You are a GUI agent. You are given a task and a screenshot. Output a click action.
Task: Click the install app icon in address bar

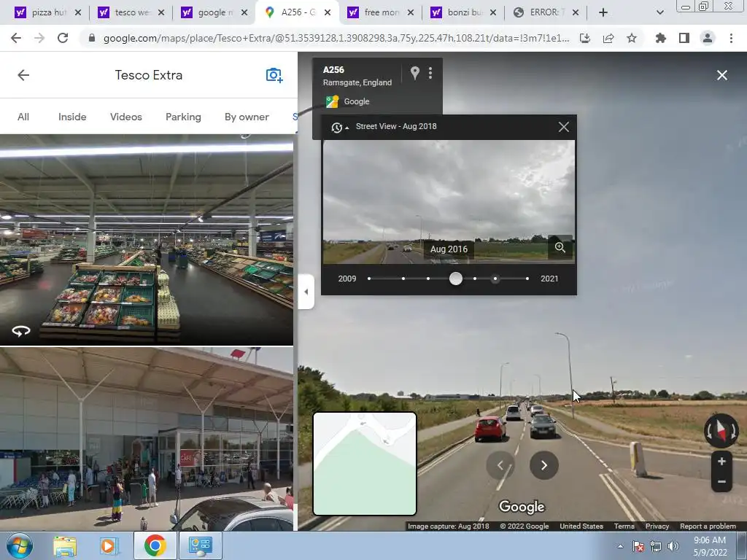585,38
